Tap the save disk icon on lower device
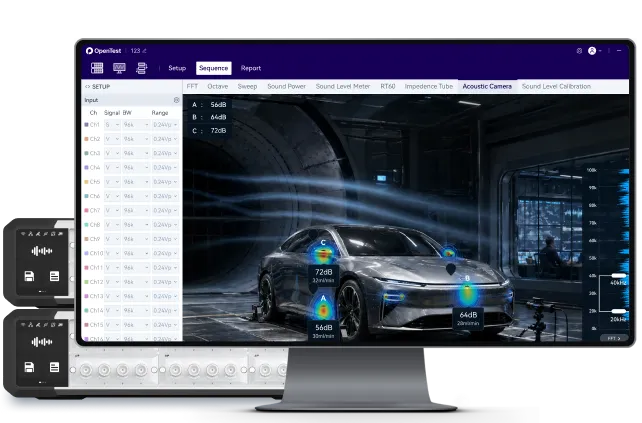Viewport: 642px width, 423px height. [x=29, y=367]
